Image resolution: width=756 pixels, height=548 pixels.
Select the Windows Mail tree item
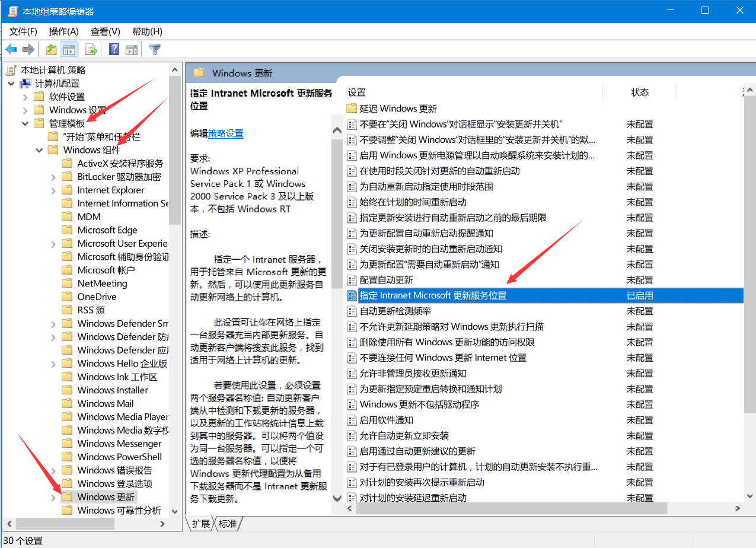pos(106,404)
